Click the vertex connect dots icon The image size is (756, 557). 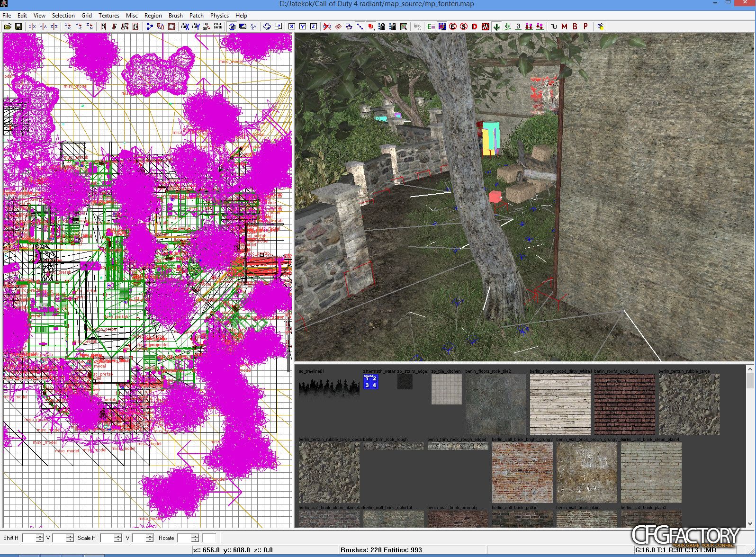click(150, 27)
